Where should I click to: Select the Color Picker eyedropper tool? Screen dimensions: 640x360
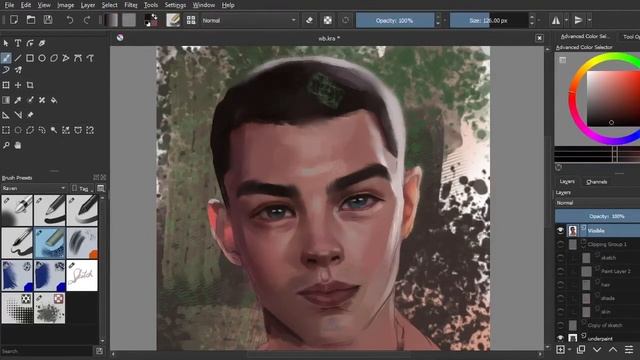click(x=18, y=100)
